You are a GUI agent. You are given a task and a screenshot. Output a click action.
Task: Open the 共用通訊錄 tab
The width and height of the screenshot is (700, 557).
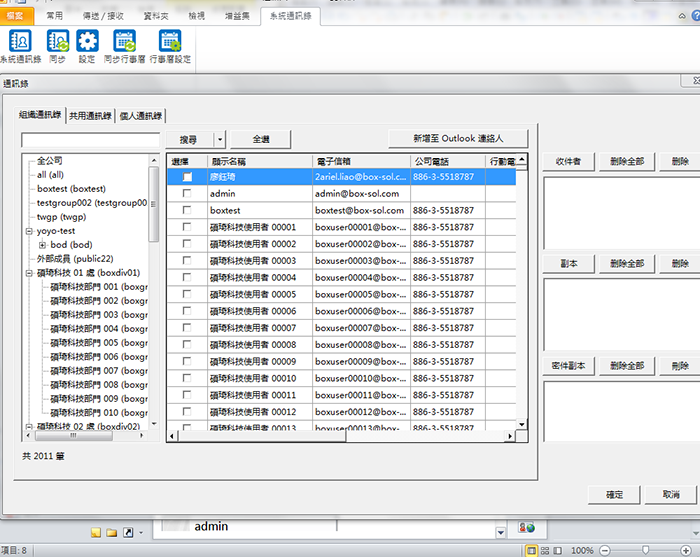[90, 116]
